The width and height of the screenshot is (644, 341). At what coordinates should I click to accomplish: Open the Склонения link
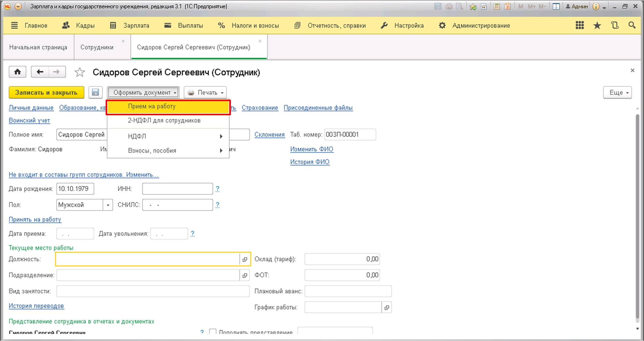(x=269, y=135)
